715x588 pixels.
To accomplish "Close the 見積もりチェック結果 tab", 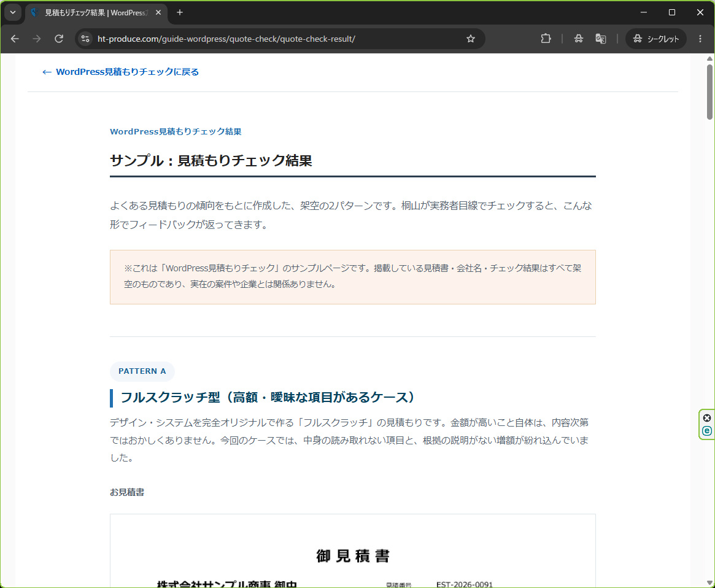I will (158, 13).
